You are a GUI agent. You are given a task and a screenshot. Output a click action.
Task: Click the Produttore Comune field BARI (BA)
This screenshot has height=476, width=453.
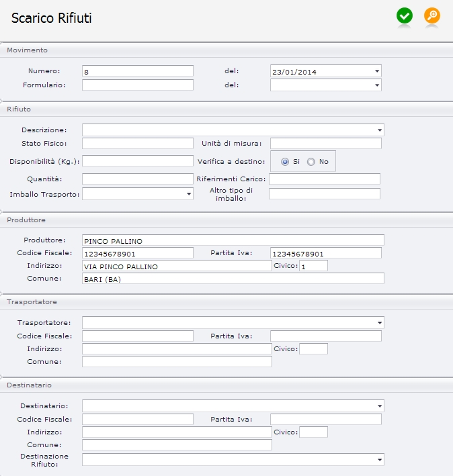[x=233, y=279]
